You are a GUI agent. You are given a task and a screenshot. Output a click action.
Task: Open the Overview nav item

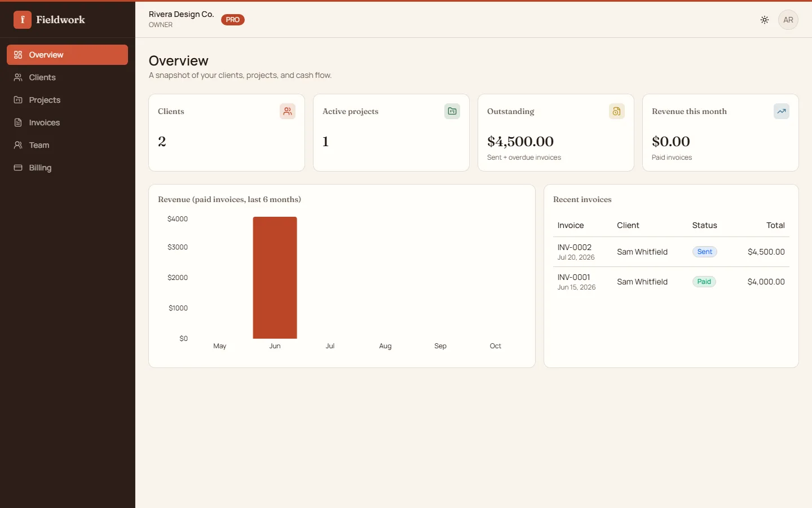[67, 55]
